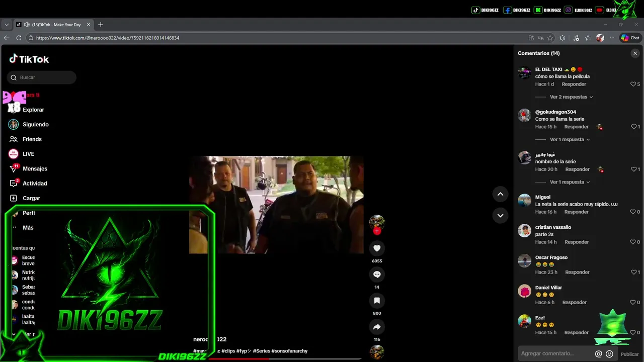
Task: Click the video player frame
Action: pyautogui.click(x=276, y=205)
